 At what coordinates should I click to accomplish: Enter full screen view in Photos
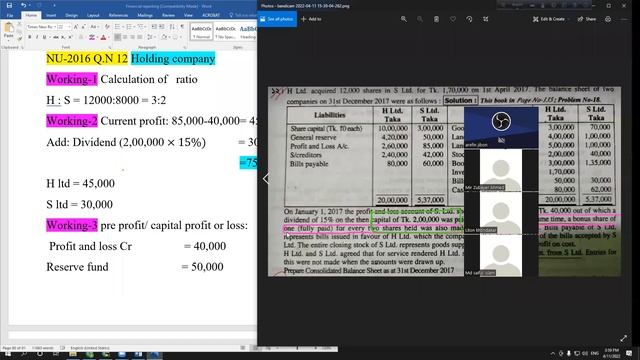pos(623,338)
